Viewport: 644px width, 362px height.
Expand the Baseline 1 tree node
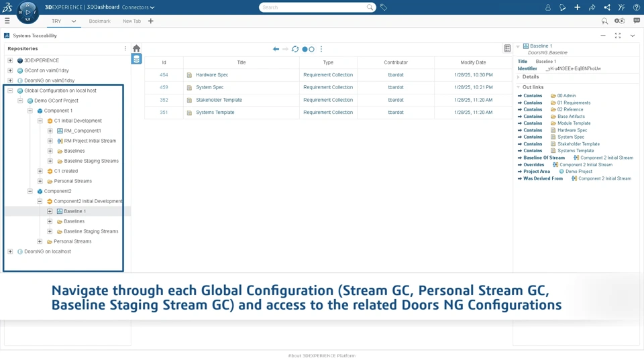[x=50, y=211]
